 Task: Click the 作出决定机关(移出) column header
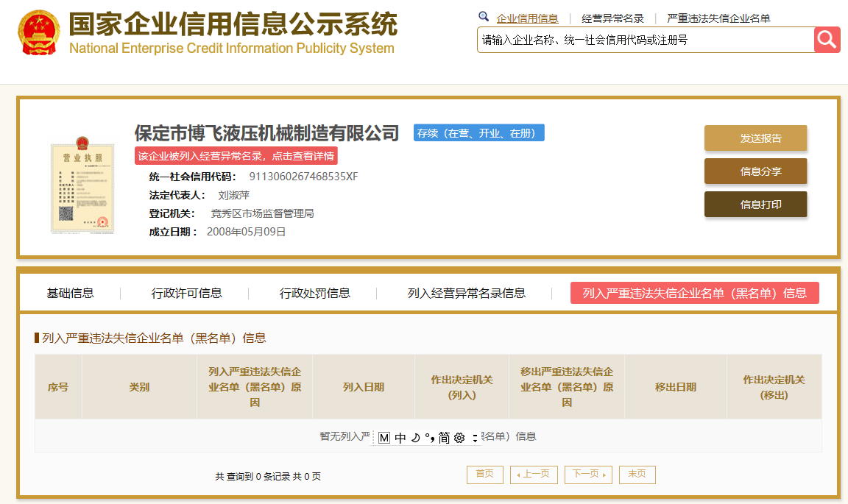pos(774,387)
